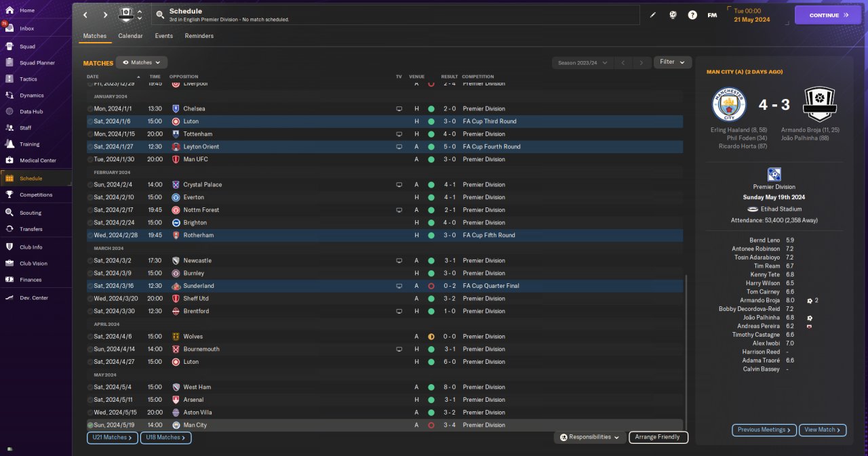This screenshot has height=456, width=868.
Task: Open Competitions in the sidebar
Action: (x=35, y=194)
